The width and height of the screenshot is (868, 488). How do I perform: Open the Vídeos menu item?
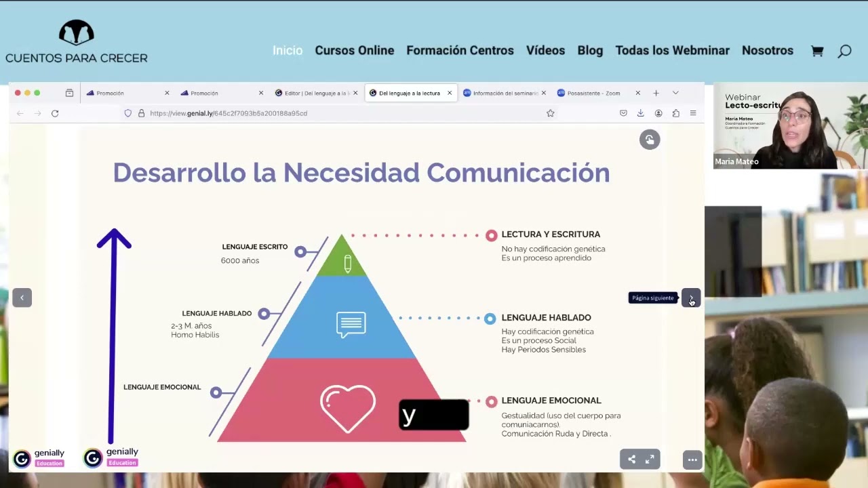[x=546, y=51]
